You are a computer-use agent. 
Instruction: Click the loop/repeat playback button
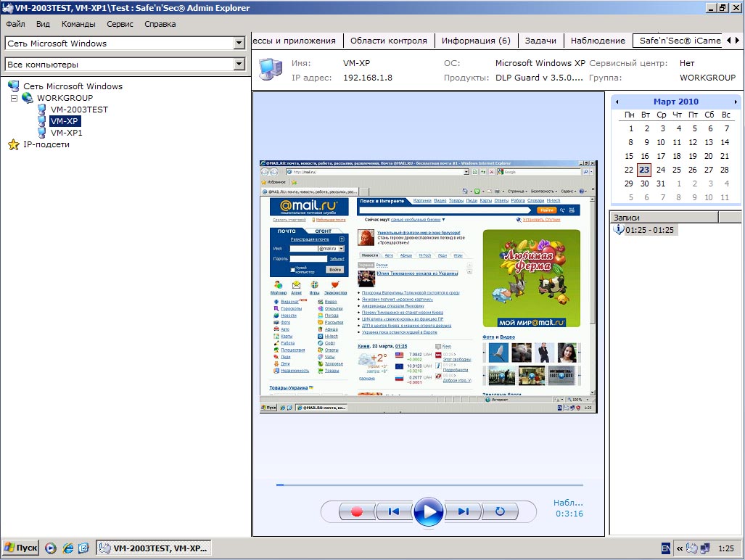[x=500, y=511]
